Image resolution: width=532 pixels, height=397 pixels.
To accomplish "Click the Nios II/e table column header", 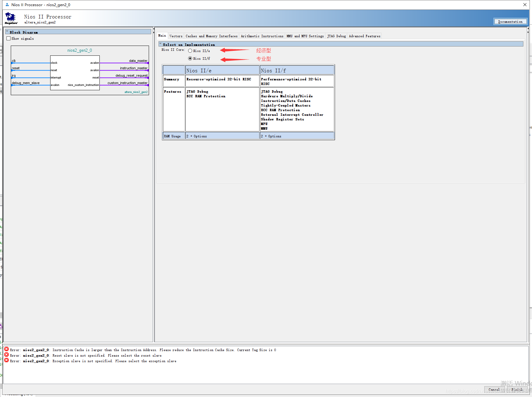I will click(x=222, y=70).
